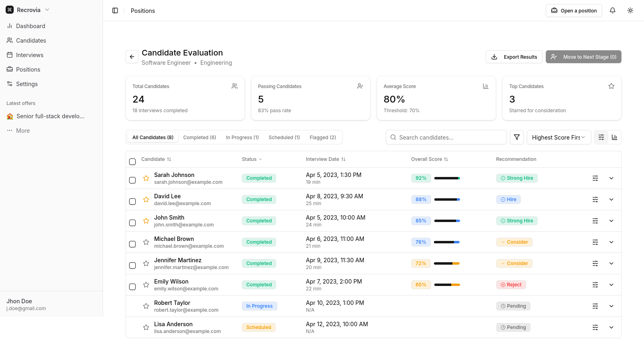This screenshot has height=364, width=644.
Task: Open the Recrovia workspace switcher
Action: click(x=28, y=10)
